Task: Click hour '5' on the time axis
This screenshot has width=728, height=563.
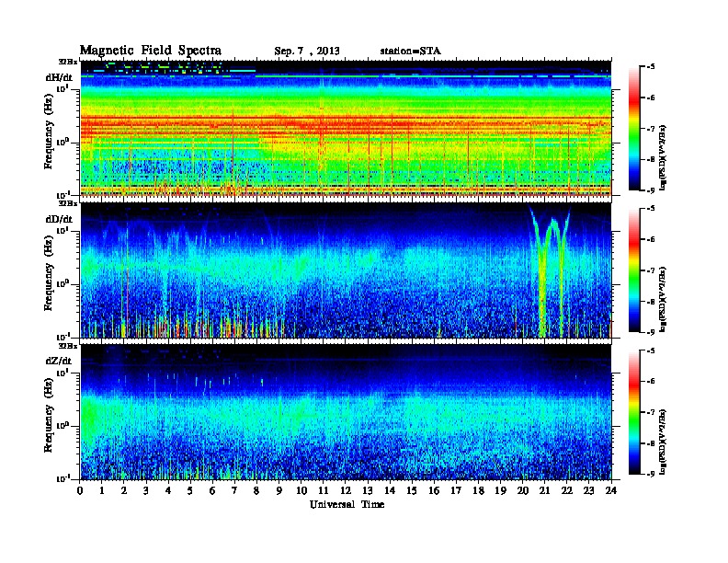Action: tap(190, 490)
